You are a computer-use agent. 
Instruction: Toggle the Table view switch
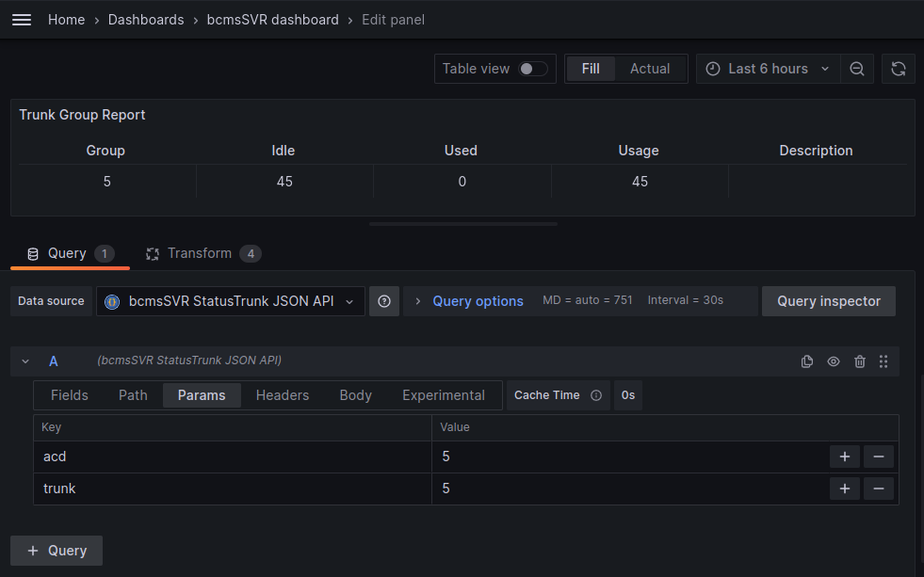(x=532, y=69)
